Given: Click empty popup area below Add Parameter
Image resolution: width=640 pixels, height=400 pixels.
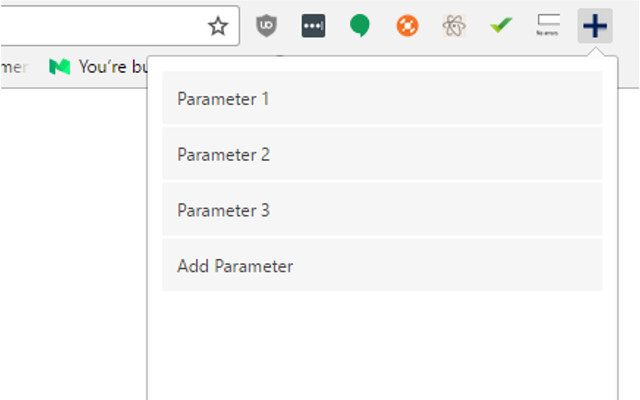Looking at the screenshot, I should [382, 345].
